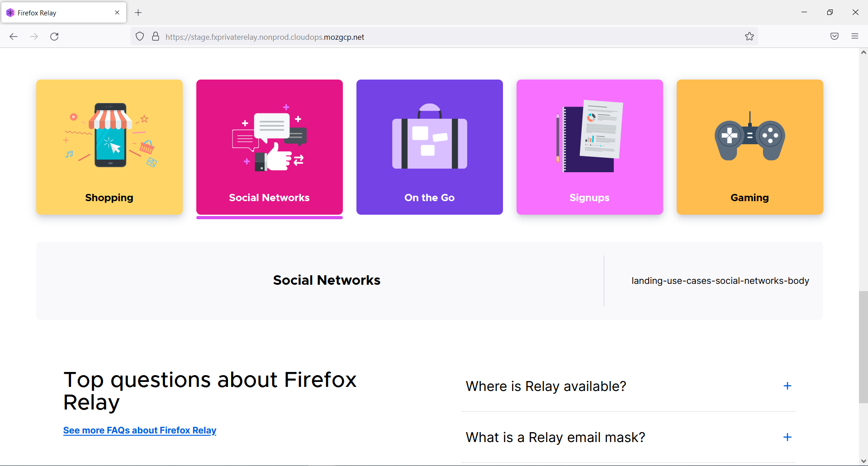Click the padlock connection security icon
Screen dimensions: 868x466
click(156, 36)
